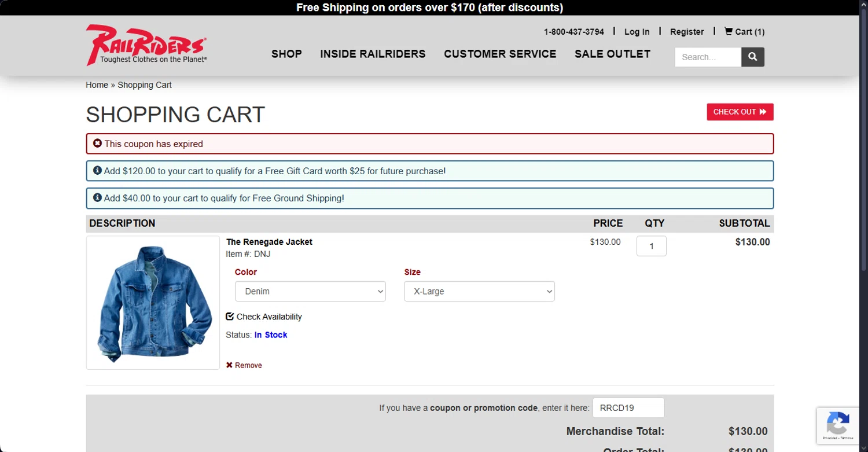Click The Renegade Jacket product title

(x=269, y=242)
